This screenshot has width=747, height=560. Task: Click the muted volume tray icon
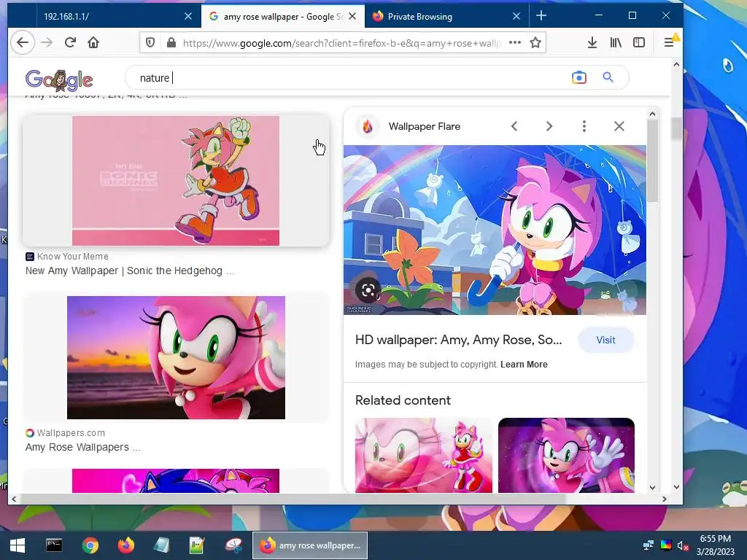(683, 545)
